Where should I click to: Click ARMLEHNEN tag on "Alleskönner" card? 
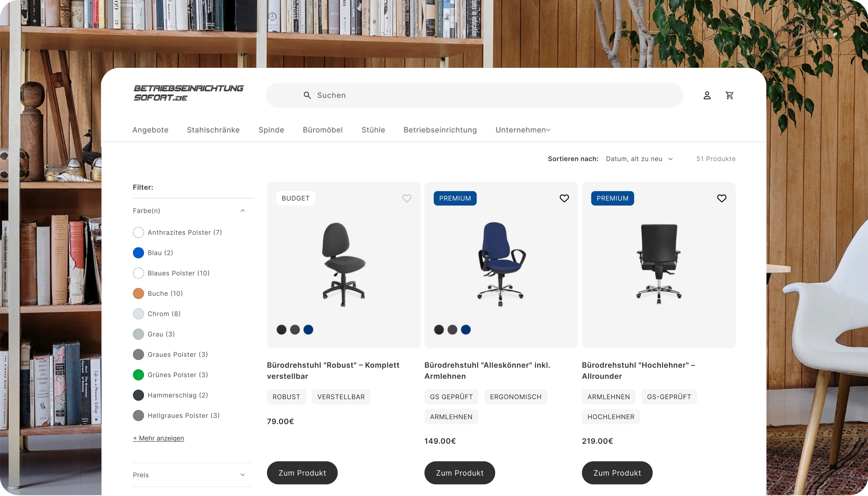[x=451, y=417]
